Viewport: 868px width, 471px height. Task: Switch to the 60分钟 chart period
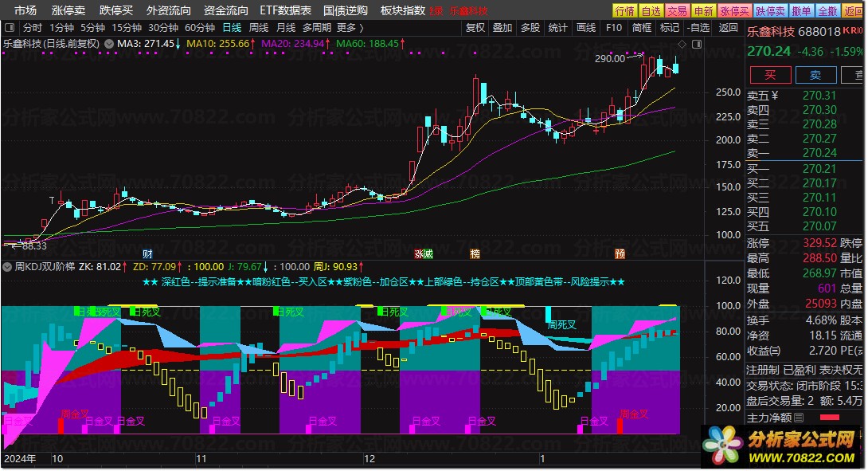199,27
